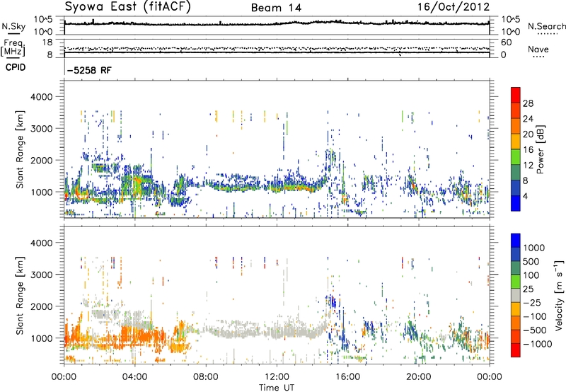Click 'Slant Range [km]' label of velocity panel
This screenshot has width=566, height=392.
click(x=20, y=296)
